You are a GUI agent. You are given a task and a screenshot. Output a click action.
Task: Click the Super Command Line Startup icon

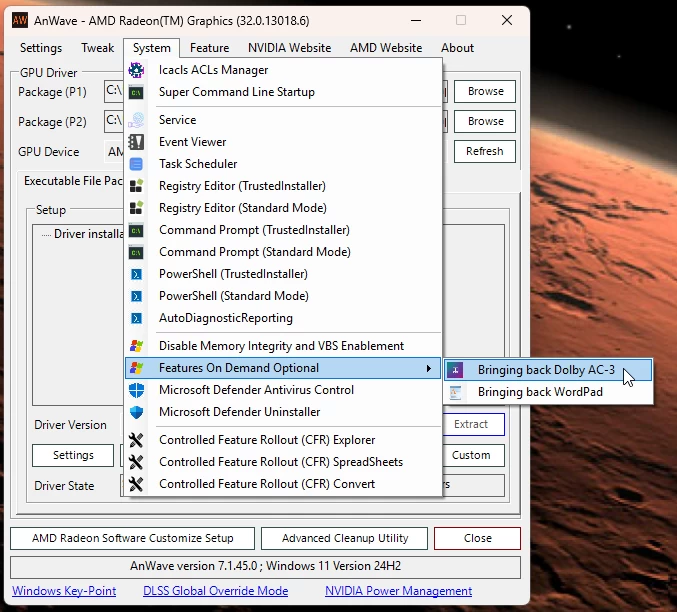137,92
